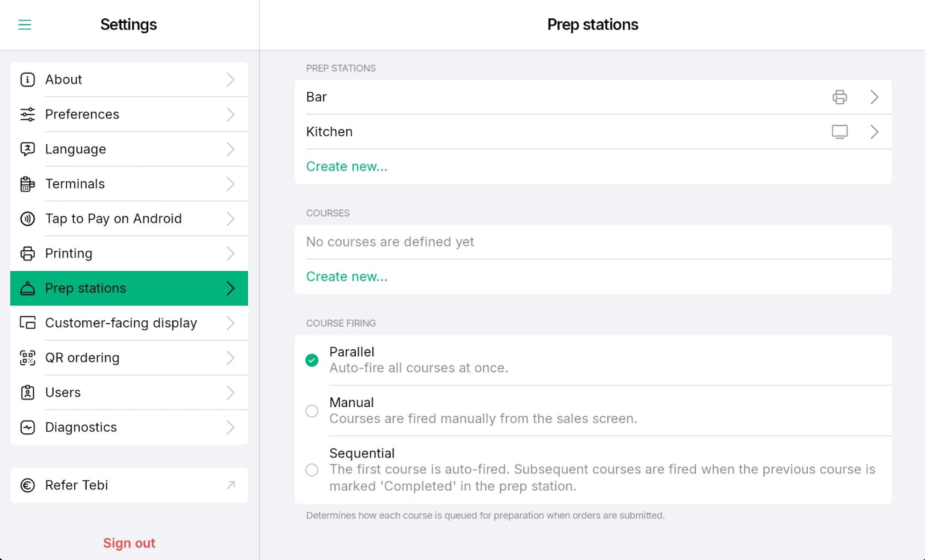The width and height of the screenshot is (925, 560).
Task: Select Sequential course firing option
Action: (312, 470)
